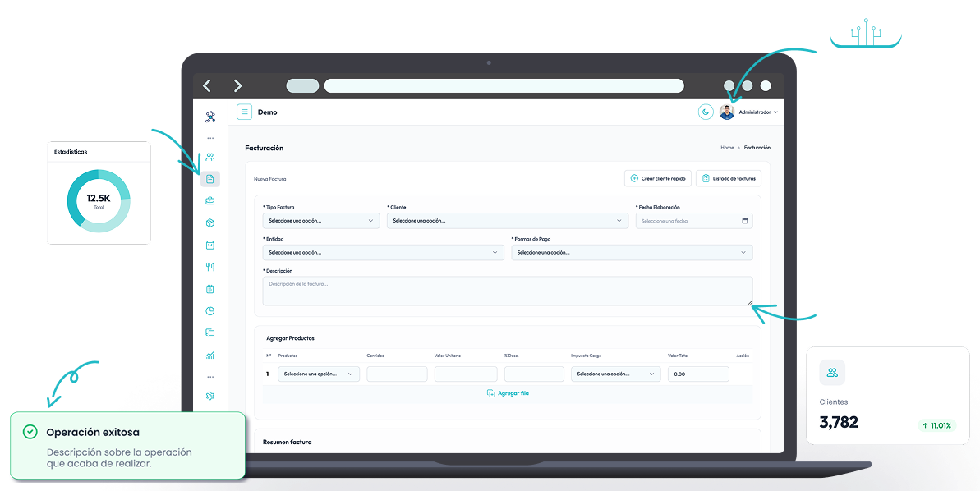This screenshot has height=491, width=980.
Task: Toggle dark mode with the moon icon
Action: pos(706,112)
